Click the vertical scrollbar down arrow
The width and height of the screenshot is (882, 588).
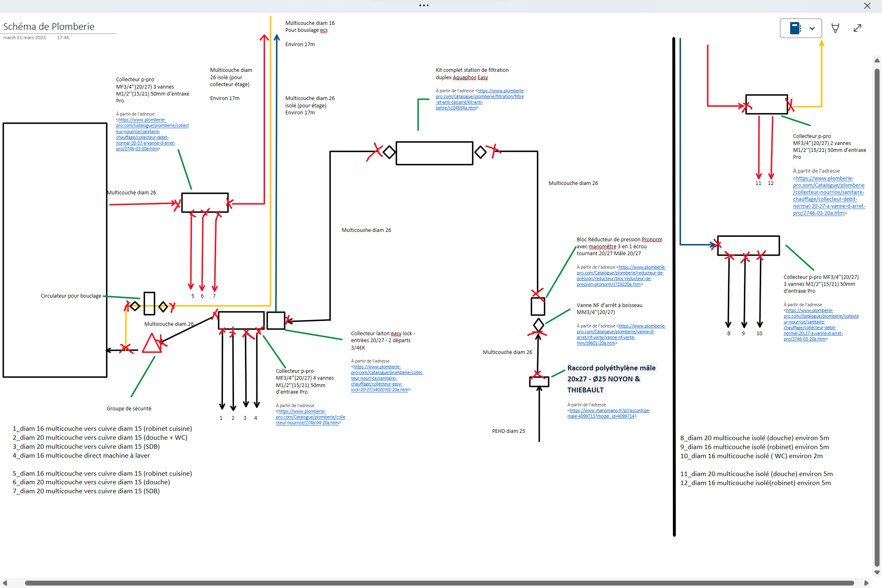pos(877,572)
